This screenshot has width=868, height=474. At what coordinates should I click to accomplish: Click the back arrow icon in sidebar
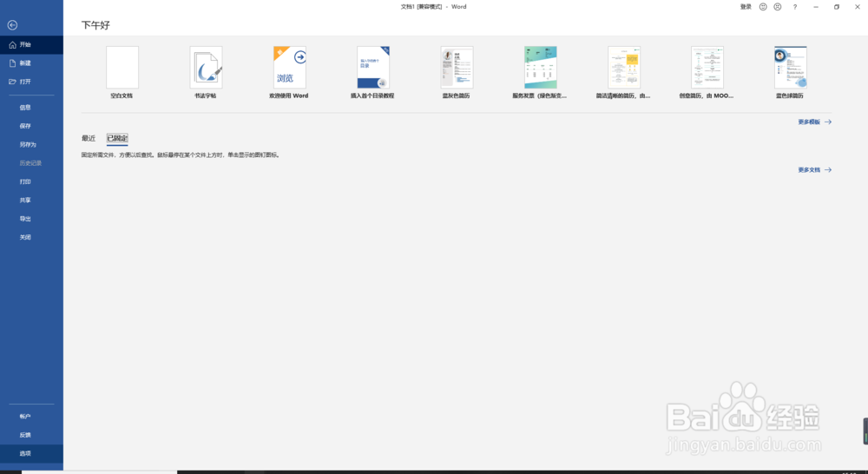coord(12,25)
